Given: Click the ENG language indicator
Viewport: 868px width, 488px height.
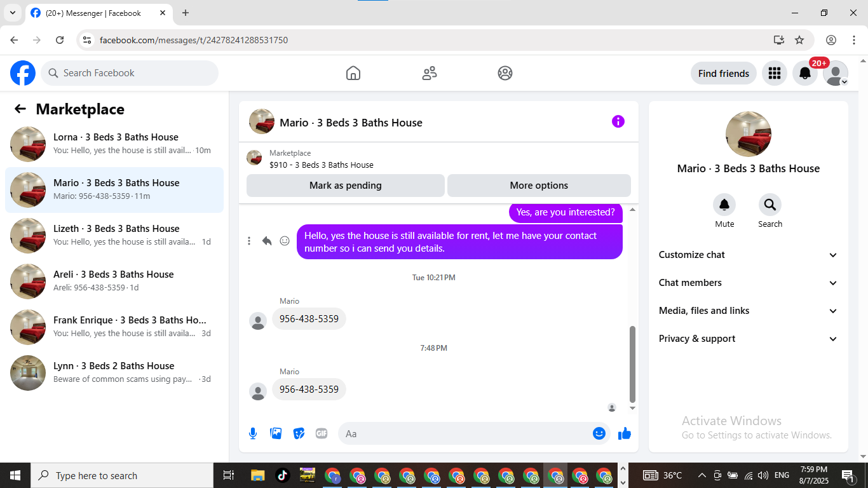Looking at the screenshot, I should [782, 475].
